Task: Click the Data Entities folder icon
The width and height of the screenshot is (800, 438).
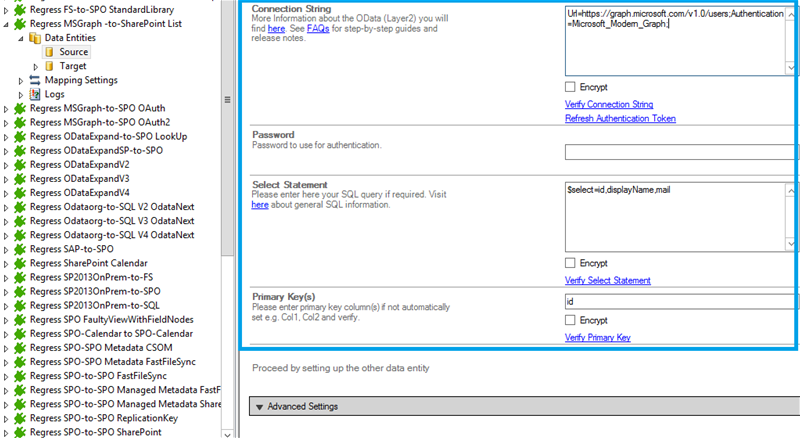Action: pos(35,37)
